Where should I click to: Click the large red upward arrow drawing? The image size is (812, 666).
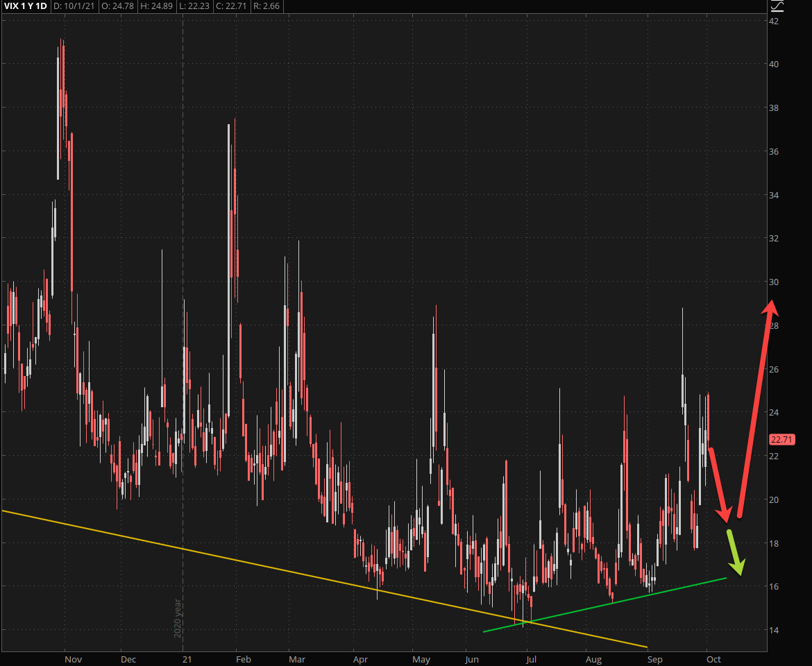click(755, 409)
